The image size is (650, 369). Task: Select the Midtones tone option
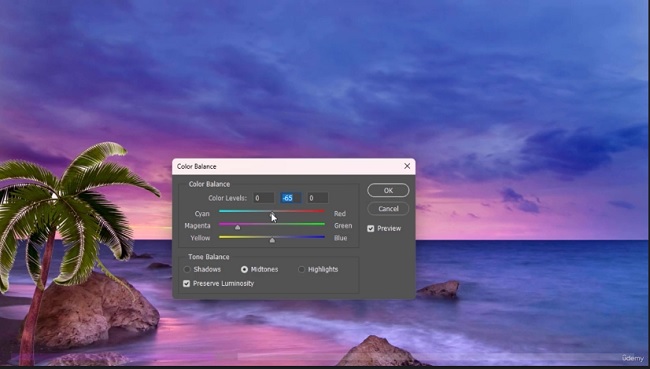244,269
